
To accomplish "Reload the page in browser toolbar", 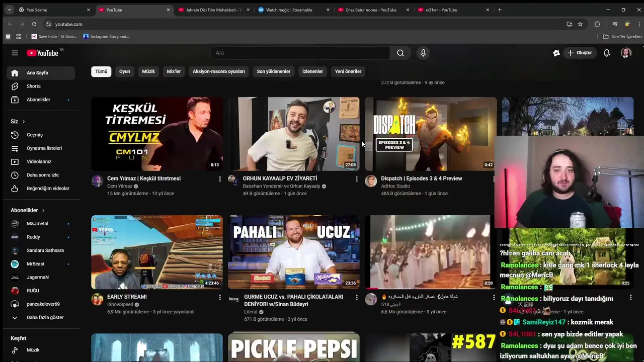I will pos(34,24).
